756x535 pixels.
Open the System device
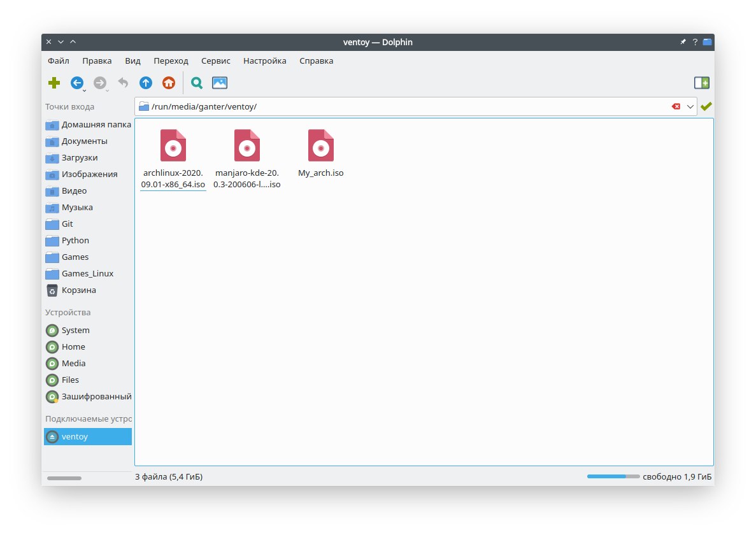(88, 330)
